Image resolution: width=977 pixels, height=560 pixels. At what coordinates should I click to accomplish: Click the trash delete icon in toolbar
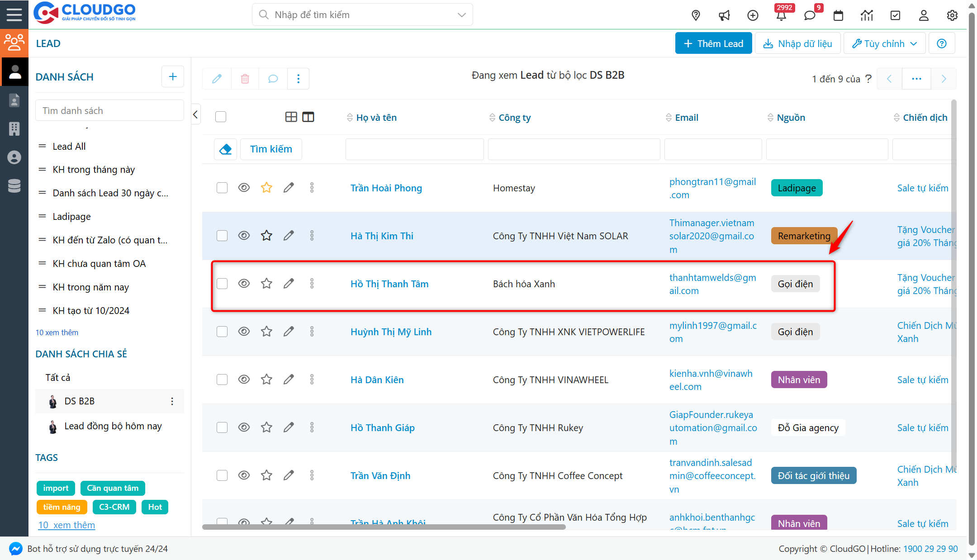[x=245, y=79]
